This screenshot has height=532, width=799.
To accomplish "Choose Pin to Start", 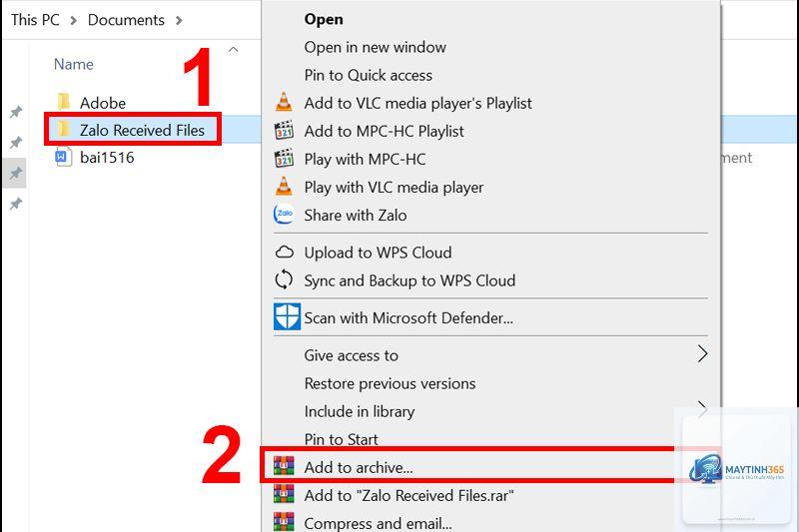I will (341, 439).
